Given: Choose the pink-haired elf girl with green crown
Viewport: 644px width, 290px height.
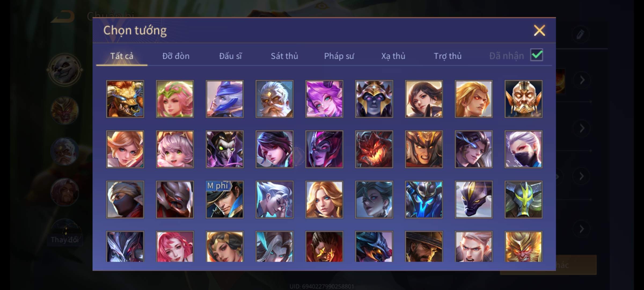Looking at the screenshot, I should click(175, 99).
